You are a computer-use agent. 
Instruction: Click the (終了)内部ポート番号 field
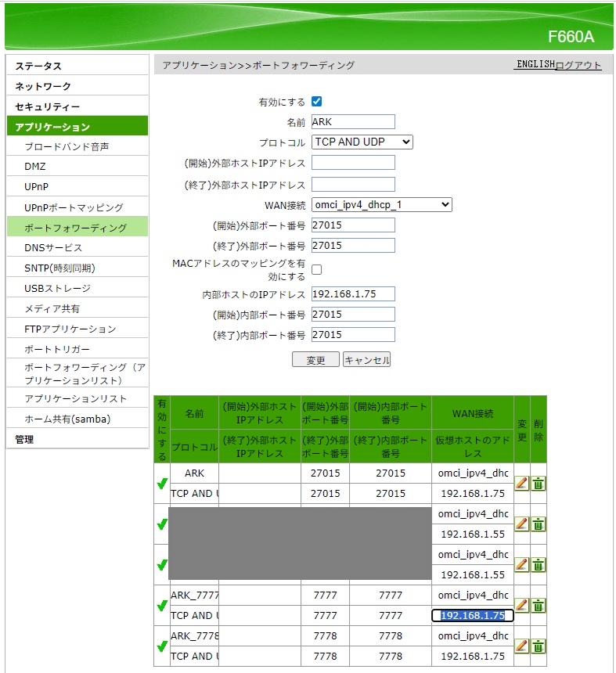coord(353,334)
